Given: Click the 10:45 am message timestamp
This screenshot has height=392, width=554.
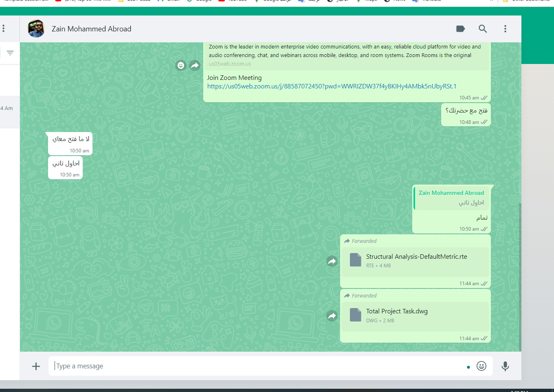Looking at the screenshot, I should point(469,98).
